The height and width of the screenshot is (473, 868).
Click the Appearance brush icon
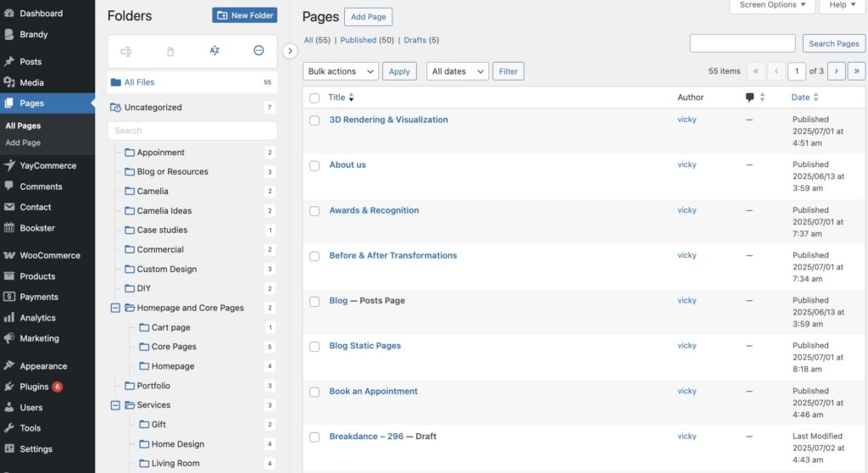(8, 365)
